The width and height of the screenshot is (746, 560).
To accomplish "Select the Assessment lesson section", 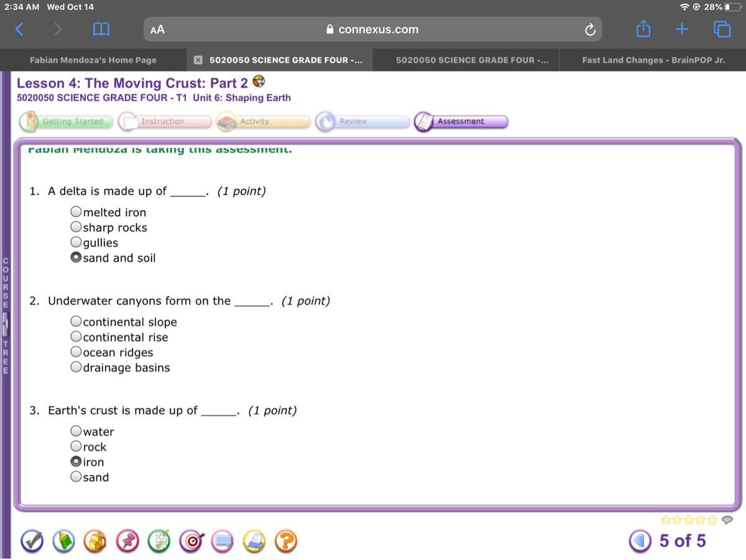I will (461, 121).
